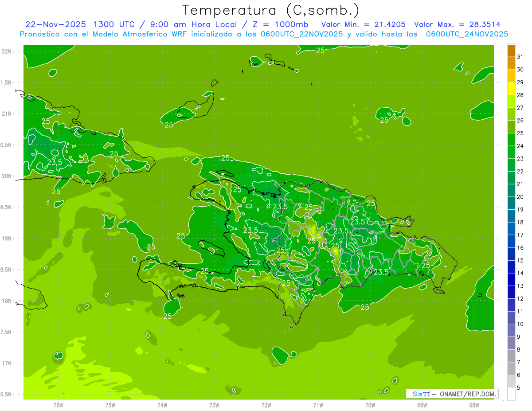Click the color scale label "17"
Viewport: 532px width, 411px height.
(x=520, y=235)
